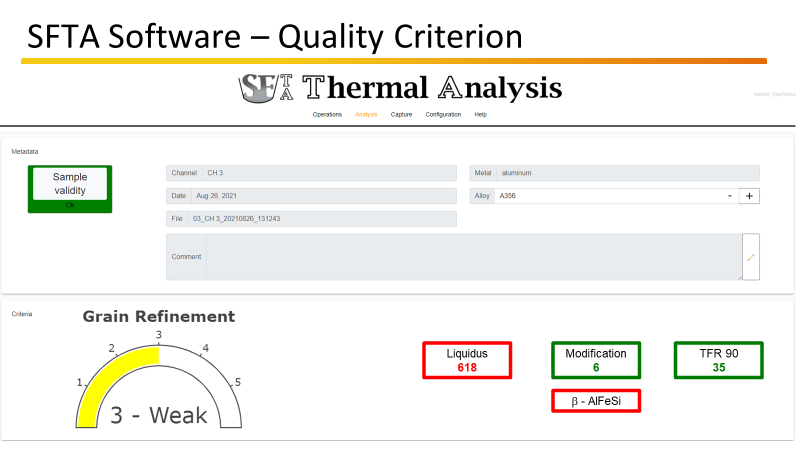Open the Configuration menu
This screenshot has height=450, width=800.
[x=443, y=115]
